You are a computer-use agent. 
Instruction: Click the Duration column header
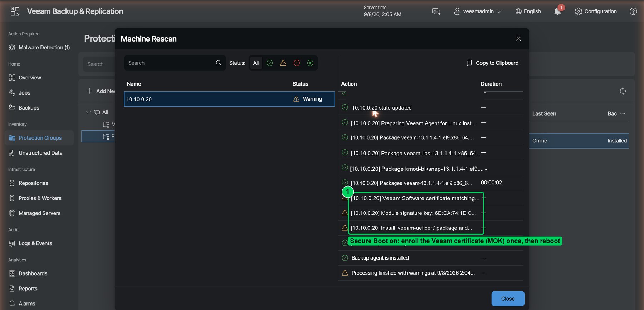pyautogui.click(x=491, y=84)
